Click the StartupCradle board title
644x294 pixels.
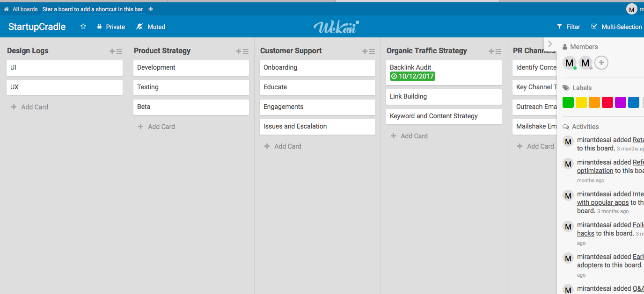(x=37, y=27)
